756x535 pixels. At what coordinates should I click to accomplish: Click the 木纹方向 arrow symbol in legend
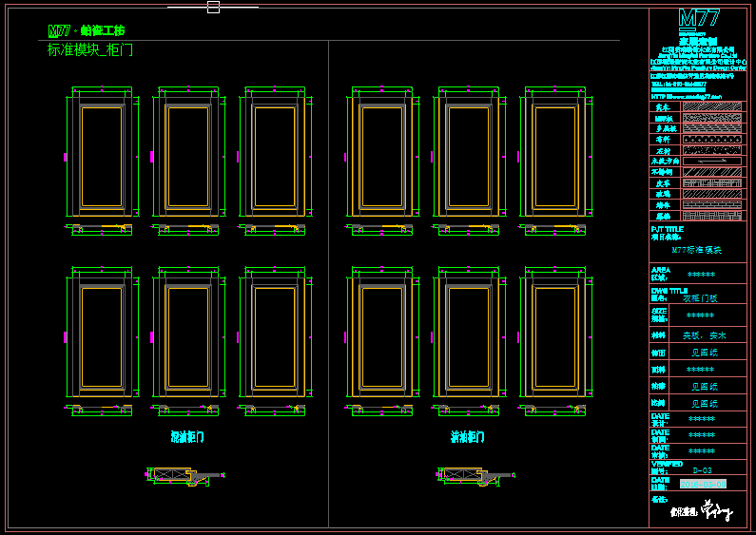pos(714,162)
